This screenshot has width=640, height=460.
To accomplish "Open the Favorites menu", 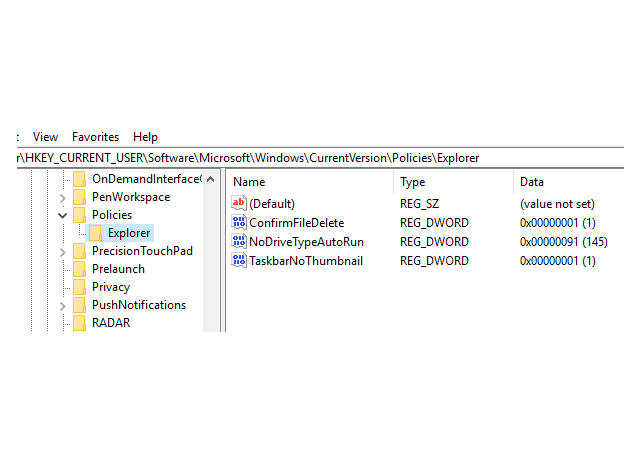I will point(95,137).
